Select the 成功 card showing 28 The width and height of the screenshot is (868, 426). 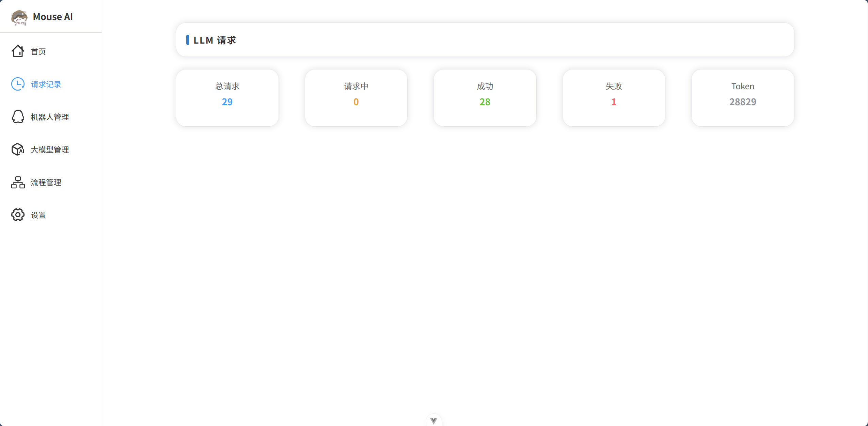coord(485,98)
